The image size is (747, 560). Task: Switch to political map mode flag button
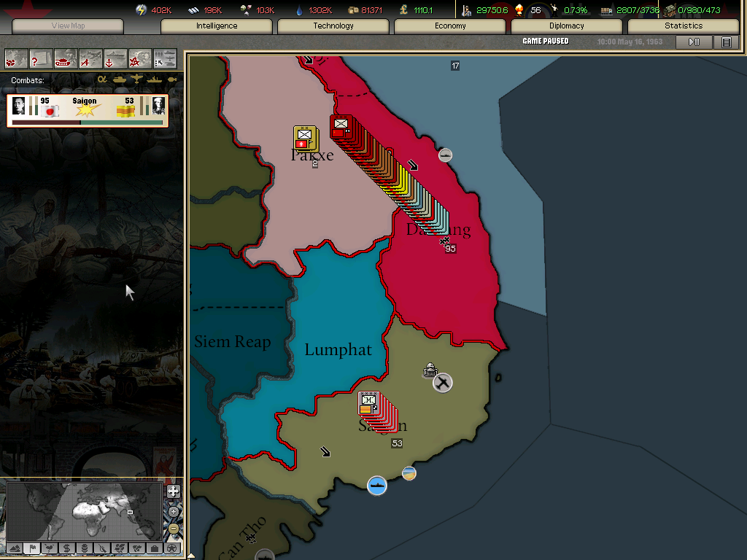coord(32,548)
